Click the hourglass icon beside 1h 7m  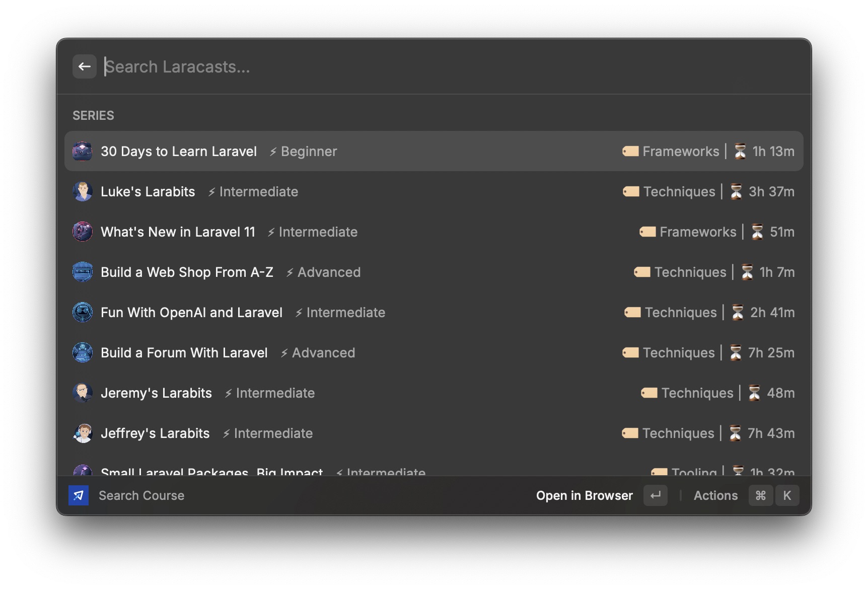tap(747, 272)
